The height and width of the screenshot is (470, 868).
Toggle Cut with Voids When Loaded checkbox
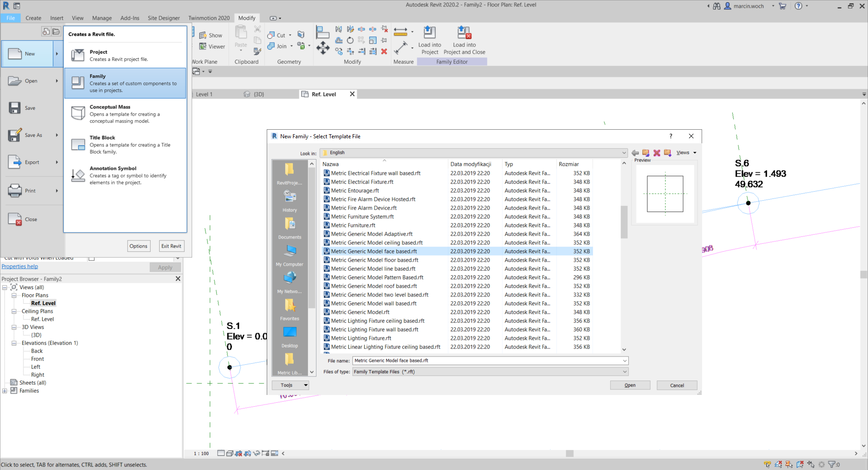point(91,258)
